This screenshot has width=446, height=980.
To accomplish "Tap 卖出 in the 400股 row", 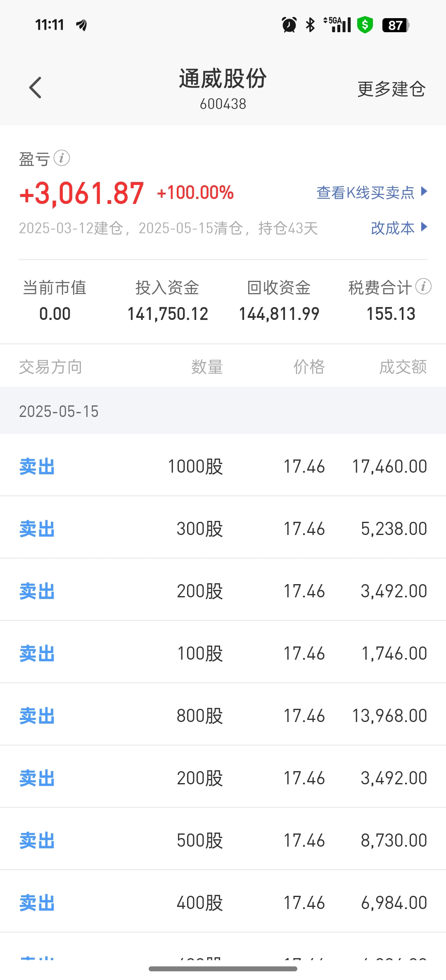I will click(x=37, y=903).
